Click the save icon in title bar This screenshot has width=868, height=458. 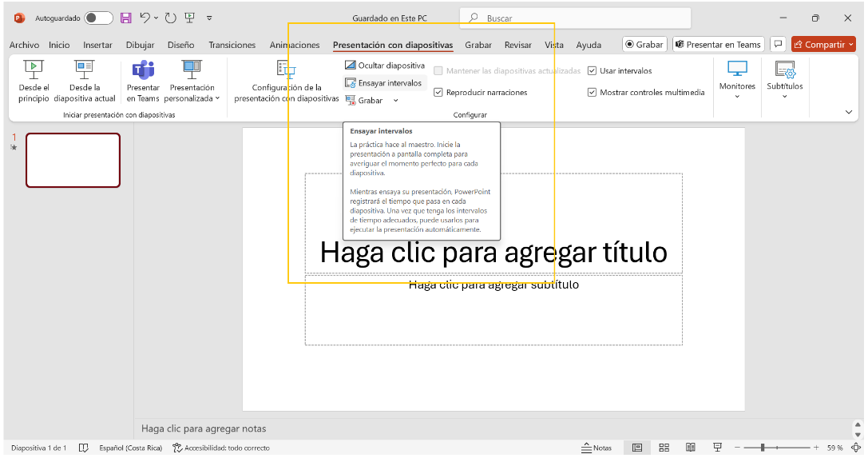click(125, 18)
